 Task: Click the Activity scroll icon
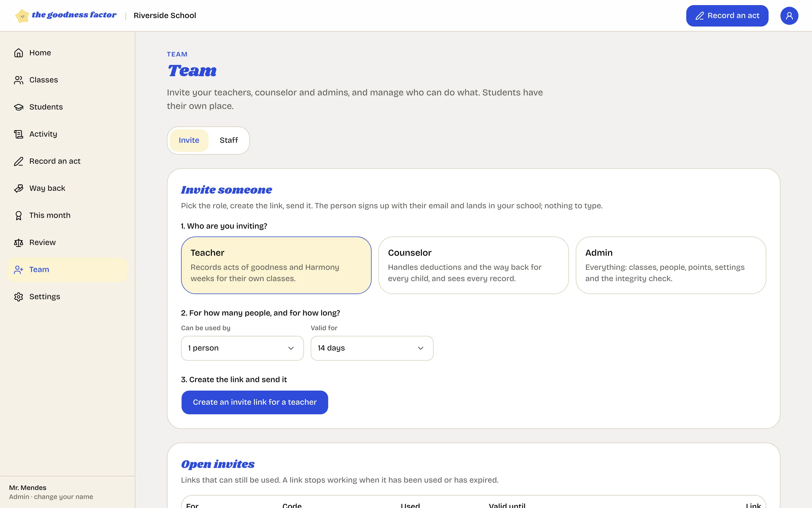18,134
